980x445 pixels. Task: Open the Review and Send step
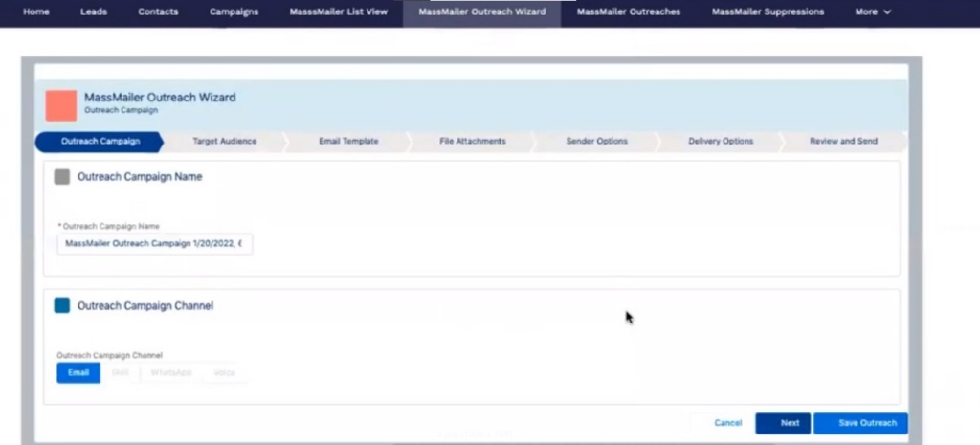(x=843, y=142)
